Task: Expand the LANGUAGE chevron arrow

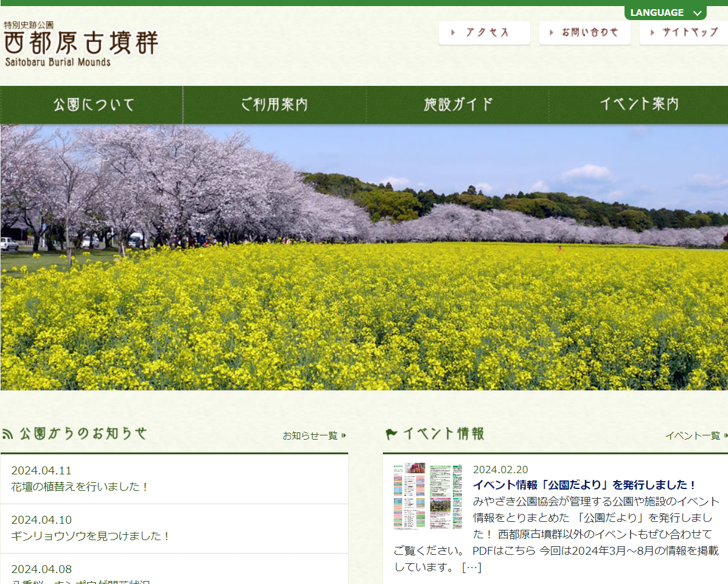Action: [x=697, y=13]
